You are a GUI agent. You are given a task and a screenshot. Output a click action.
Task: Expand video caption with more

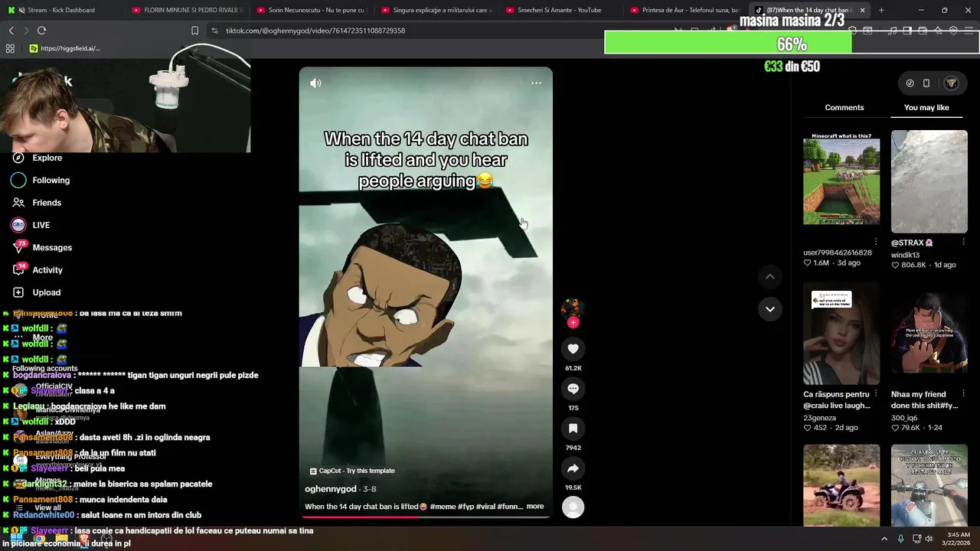click(535, 507)
